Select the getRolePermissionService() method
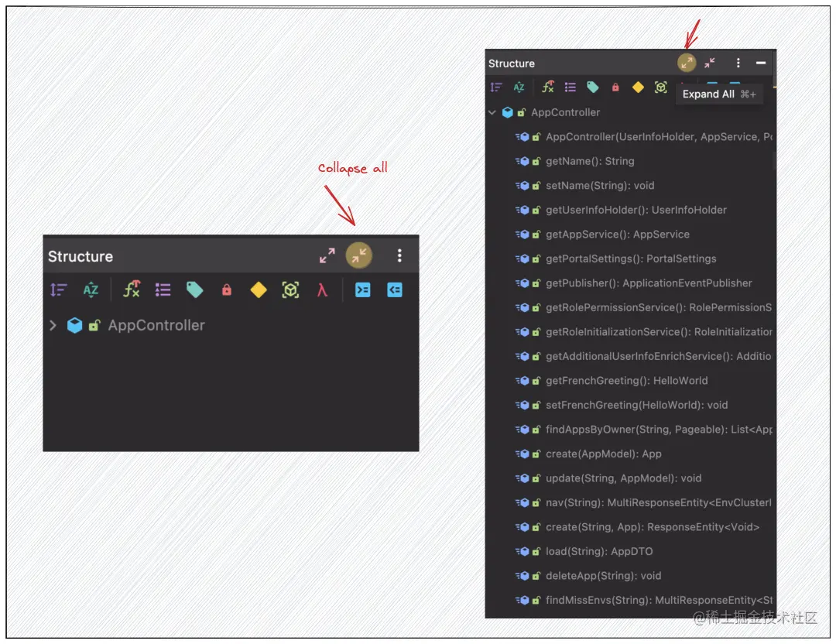836x644 pixels. click(629, 307)
